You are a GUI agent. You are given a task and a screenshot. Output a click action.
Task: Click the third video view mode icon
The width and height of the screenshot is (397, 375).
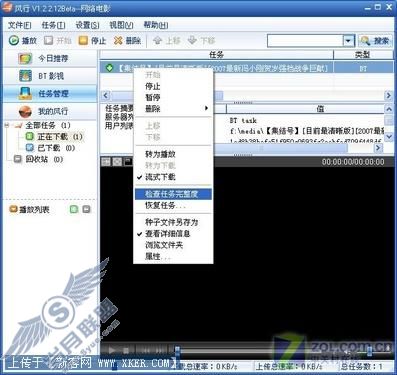128,162
